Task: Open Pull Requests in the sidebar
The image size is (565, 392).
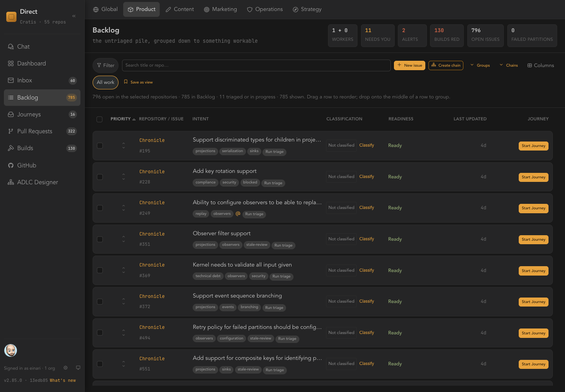Action: coord(42,131)
